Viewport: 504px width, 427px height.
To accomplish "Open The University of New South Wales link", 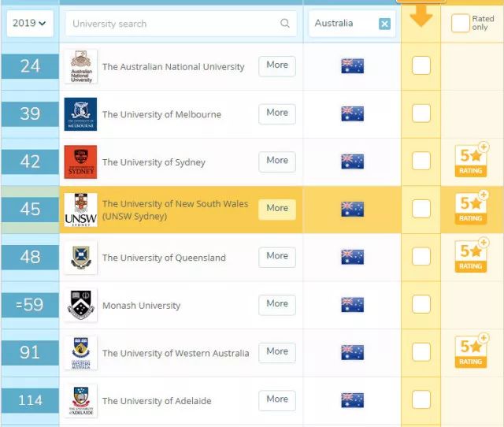I will [175, 210].
